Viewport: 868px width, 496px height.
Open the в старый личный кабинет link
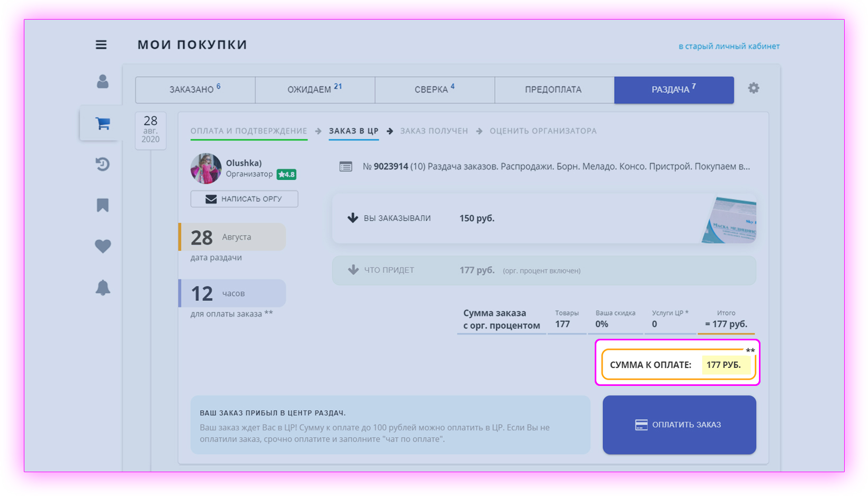tap(729, 47)
